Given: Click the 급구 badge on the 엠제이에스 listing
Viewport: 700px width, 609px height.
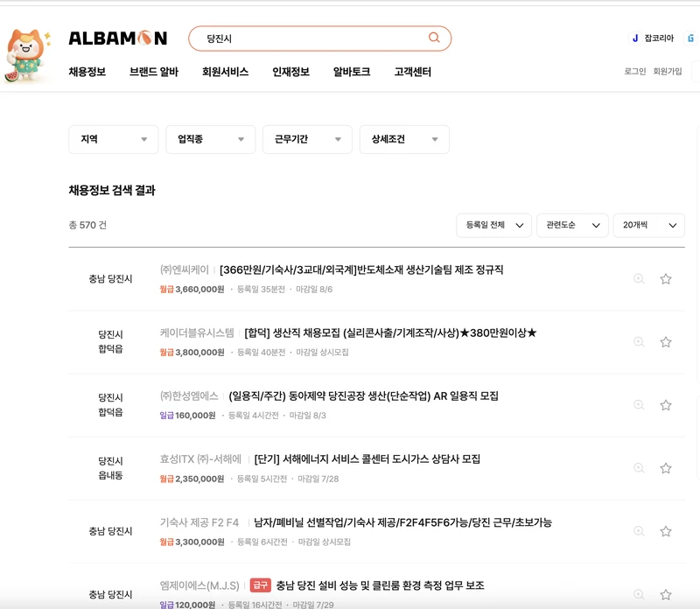Looking at the screenshot, I should (x=261, y=584).
